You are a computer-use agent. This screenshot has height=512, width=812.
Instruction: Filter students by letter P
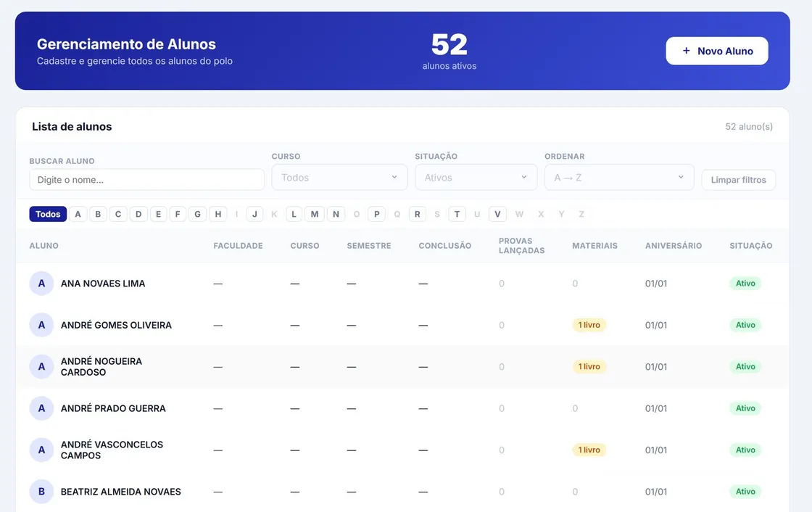point(376,214)
